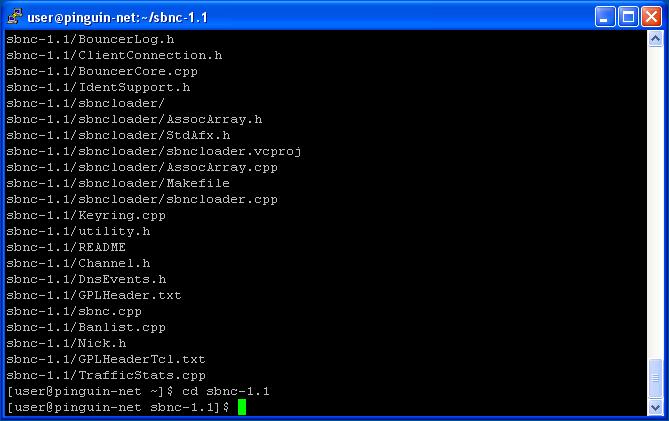Click the sbnc-1.1/BouncerLog.h line

point(90,39)
